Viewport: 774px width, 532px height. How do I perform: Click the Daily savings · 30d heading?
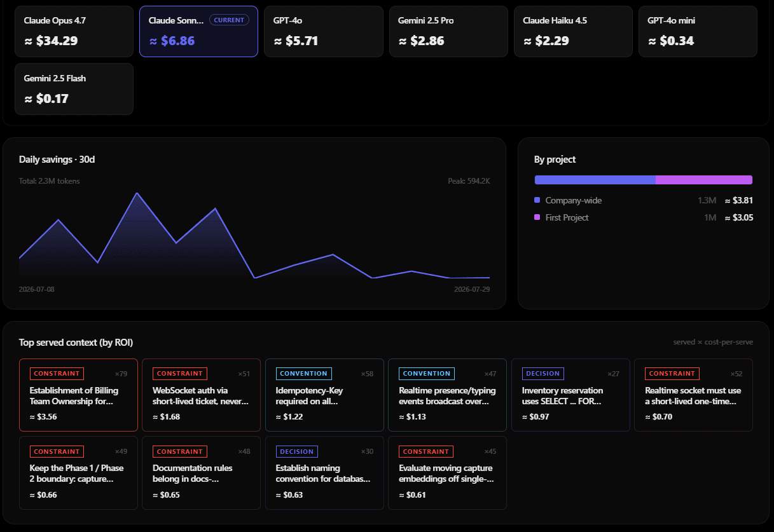[x=57, y=160]
